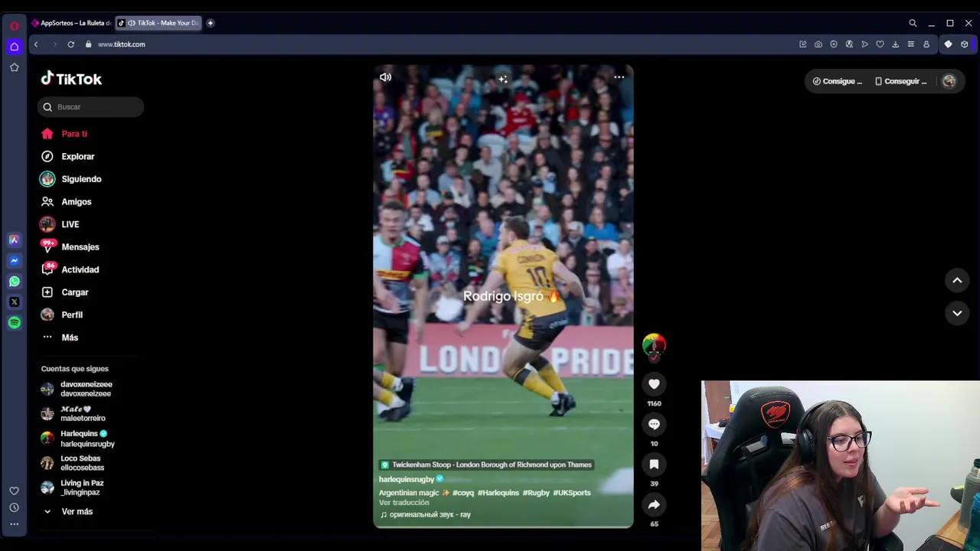Image resolution: width=980 pixels, height=551 pixels.
Task: Open the #Harlequins hashtag
Action: click(x=498, y=493)
